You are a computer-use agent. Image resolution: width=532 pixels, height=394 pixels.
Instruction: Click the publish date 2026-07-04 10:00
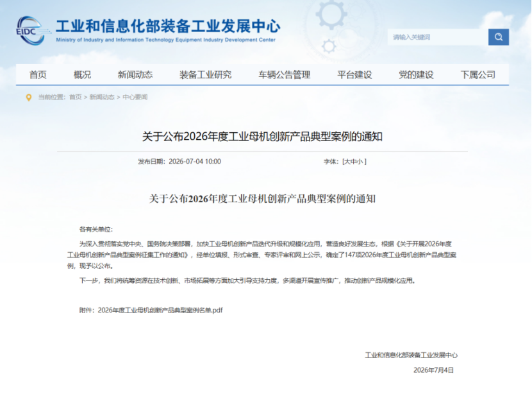pos(195,162)
